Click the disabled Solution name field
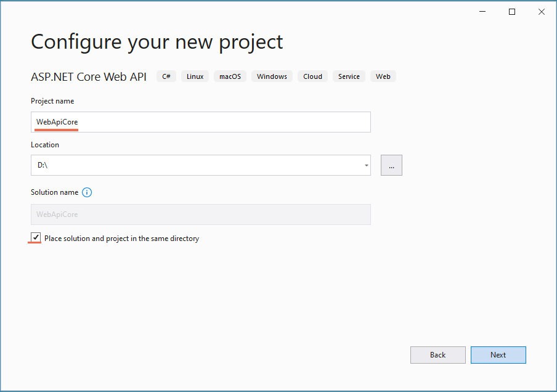Image resolution: width=557 pixels, height=392 pixels. click(200, 214)
